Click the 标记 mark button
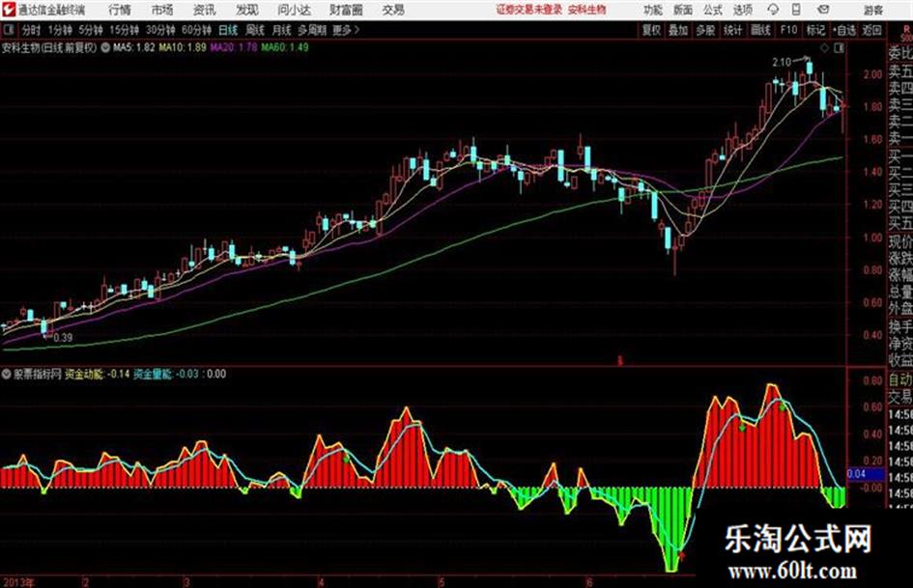The width and height of the screenshot is (913, 588). click(x=815, y=30)
